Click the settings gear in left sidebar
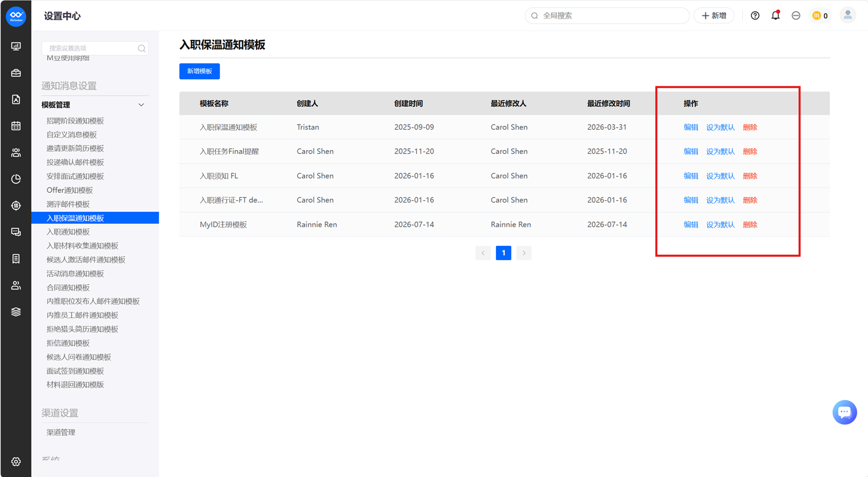 16,461
